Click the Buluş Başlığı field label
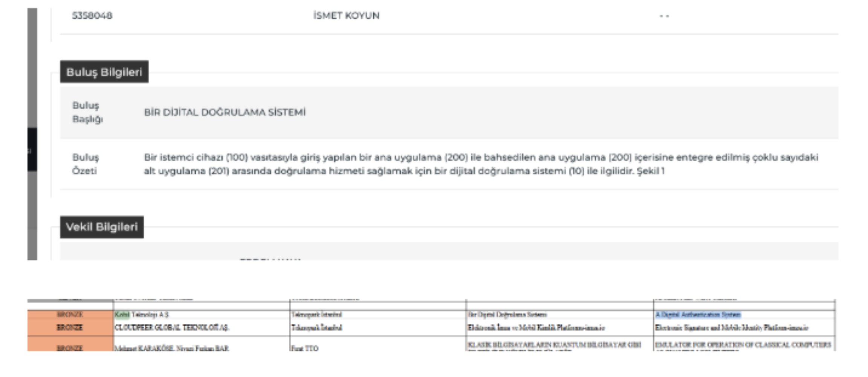This screenshot has height=377, width=868. tap(87, 112)
